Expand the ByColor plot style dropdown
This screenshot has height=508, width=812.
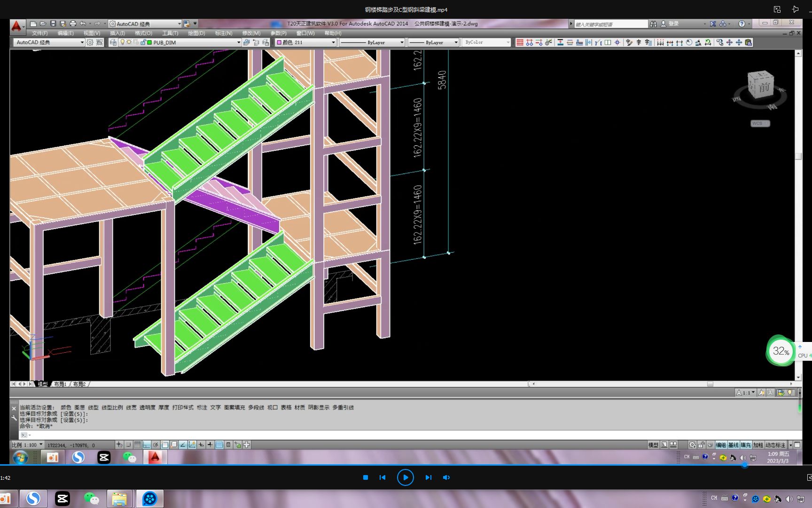(x=508, y=42)
